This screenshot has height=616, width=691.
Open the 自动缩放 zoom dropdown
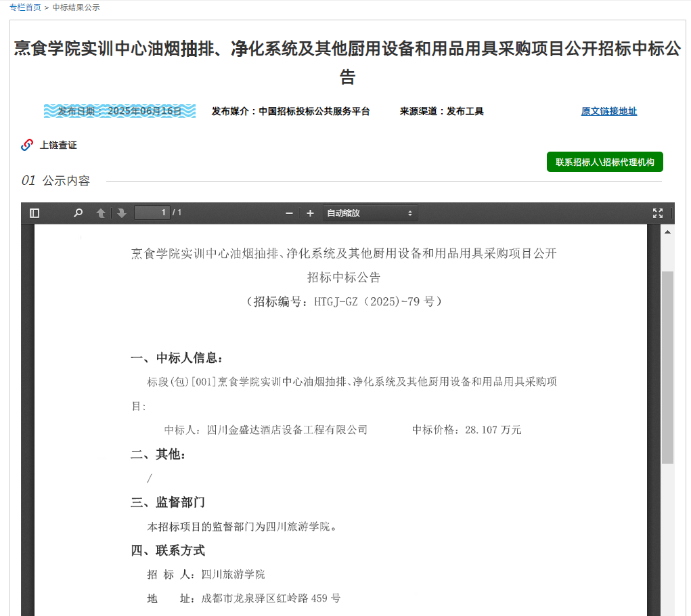[370, 213]
